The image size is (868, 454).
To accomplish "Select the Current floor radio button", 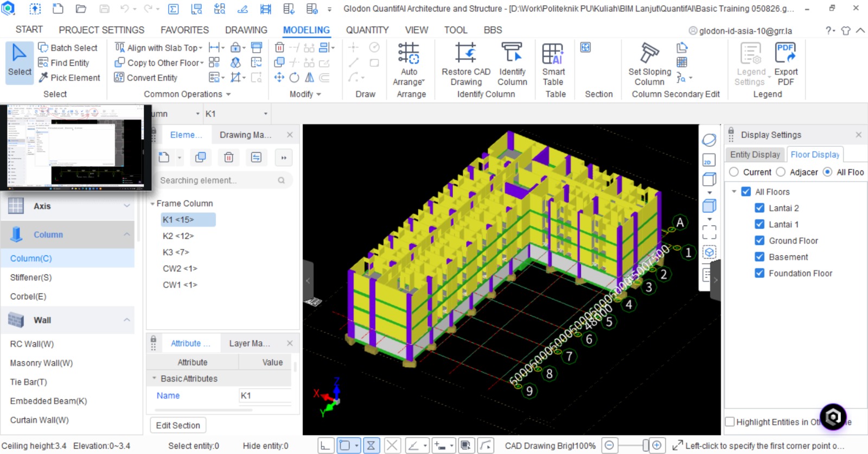I will click(x=734, y=172).
